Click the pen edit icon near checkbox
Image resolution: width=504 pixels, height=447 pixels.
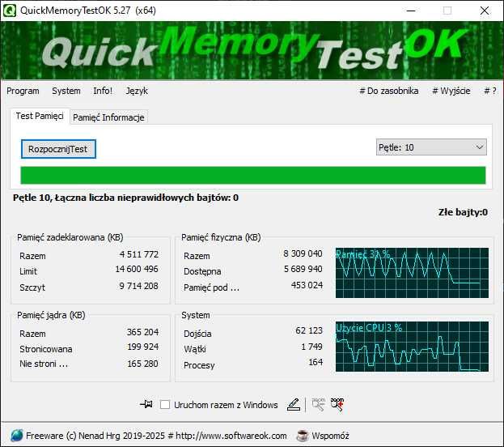(x=294, y=405)
